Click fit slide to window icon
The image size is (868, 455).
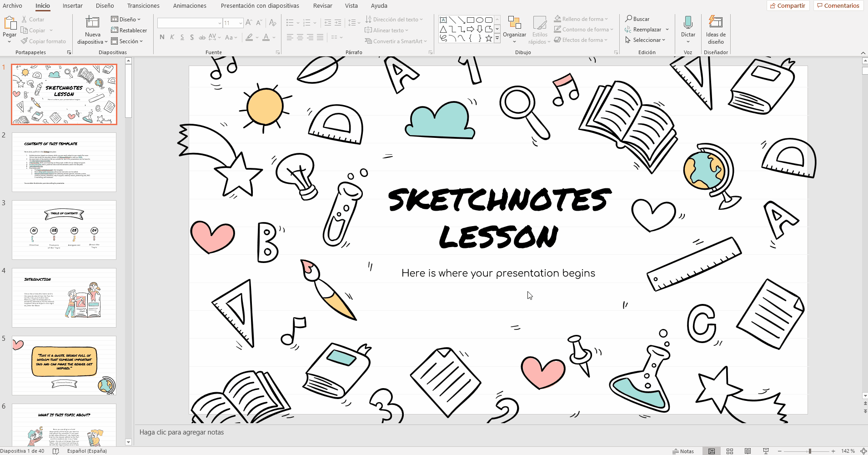tap(863, 451)
